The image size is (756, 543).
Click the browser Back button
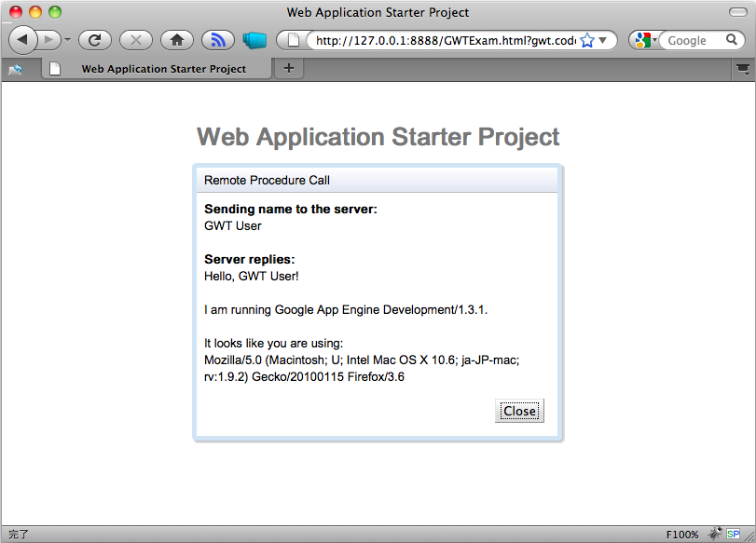click(22, 40)
